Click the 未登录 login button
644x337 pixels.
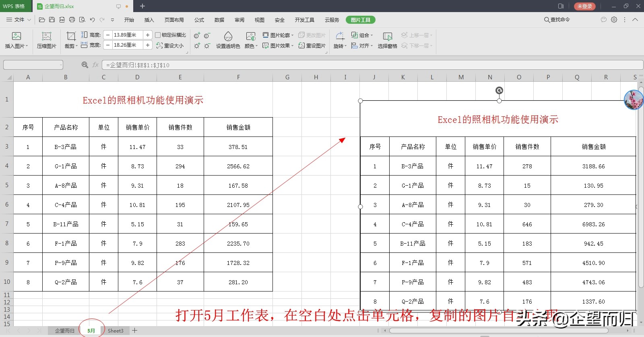pyautogui.click(x=584, y=6)
